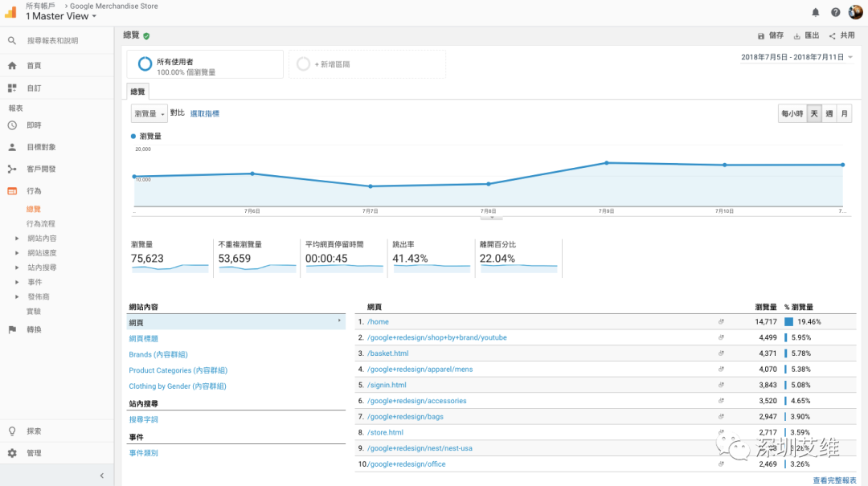Click the 即時 realtime clock icon

[x=12, y=125]
